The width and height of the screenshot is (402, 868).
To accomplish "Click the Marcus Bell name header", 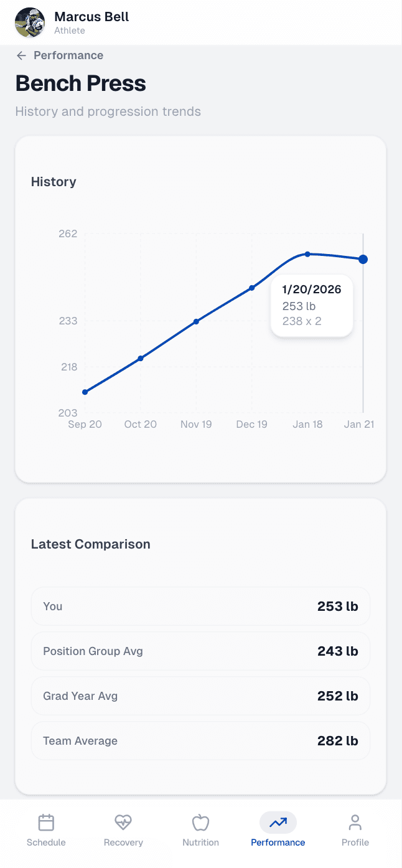I will click(91, 17).
